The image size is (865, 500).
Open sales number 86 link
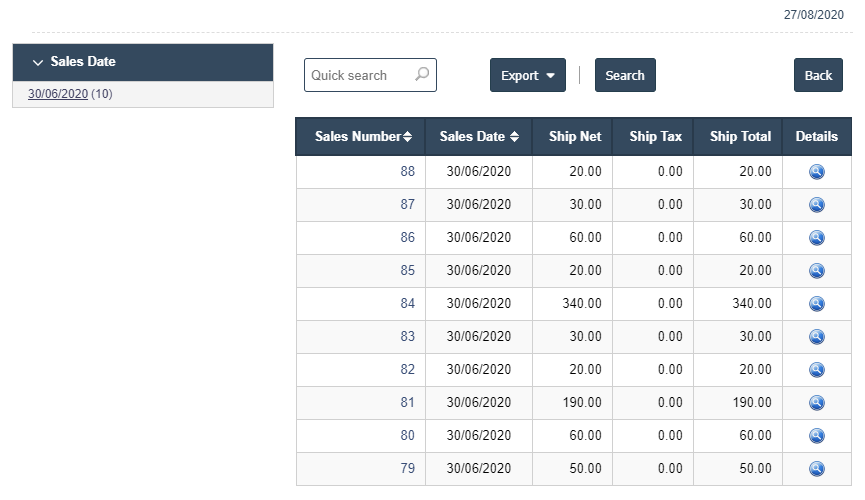[x=407, y=237]
